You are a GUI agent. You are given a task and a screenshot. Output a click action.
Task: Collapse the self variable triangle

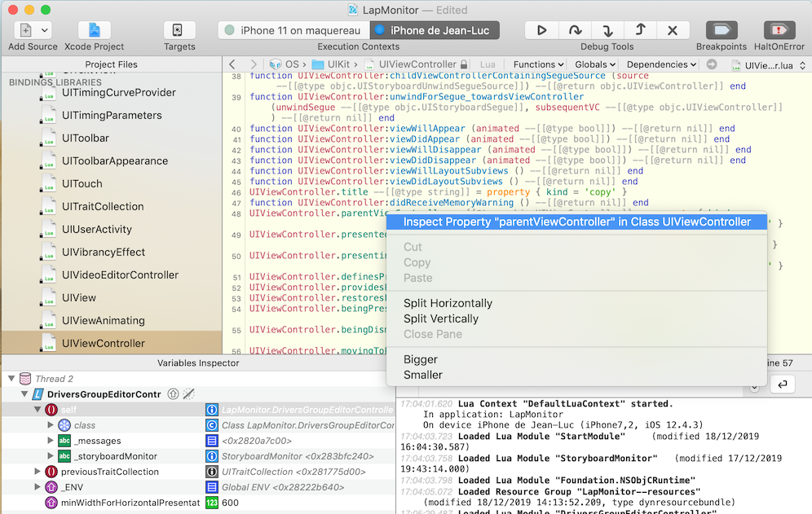tap(38, 410)
